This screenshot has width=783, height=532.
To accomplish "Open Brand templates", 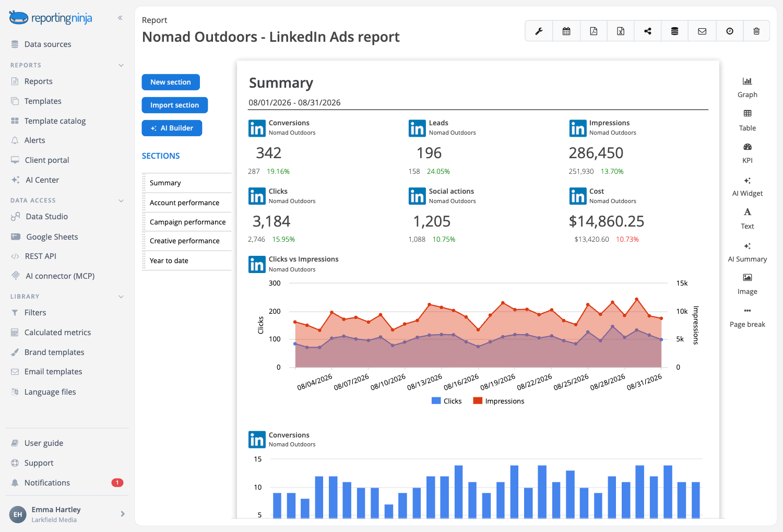I will click(x=54, y=352).
